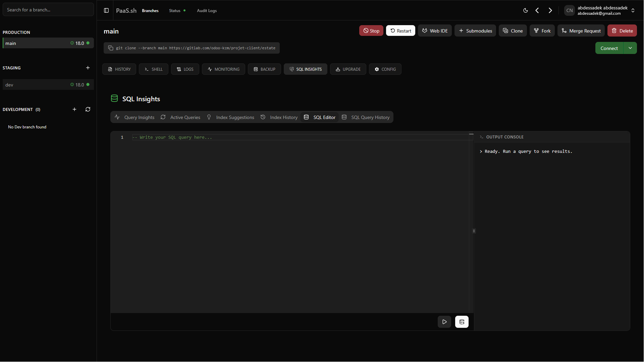Click the PaaS.sh logo text

(x=126, y=10)
